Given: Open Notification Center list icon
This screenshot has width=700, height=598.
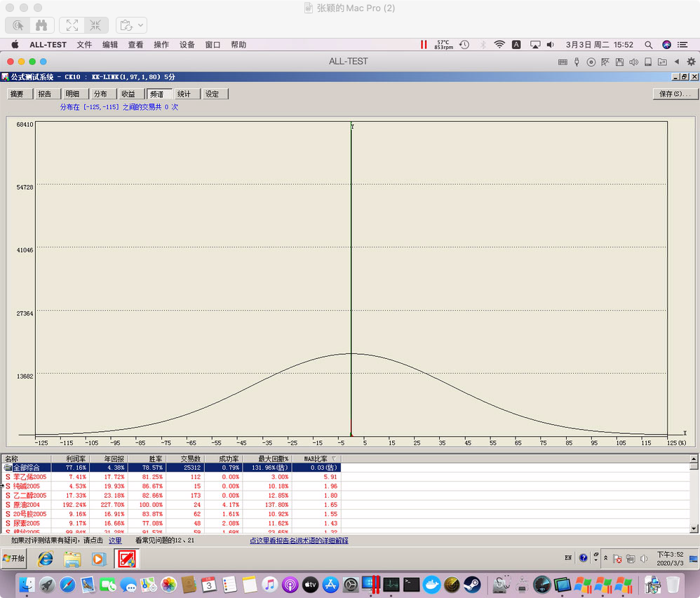Looking at the screenshot, I should (682, 45).
